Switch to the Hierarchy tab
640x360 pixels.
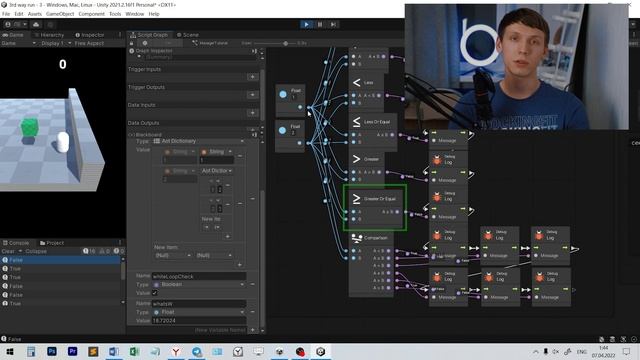click(x=49, y=35)
